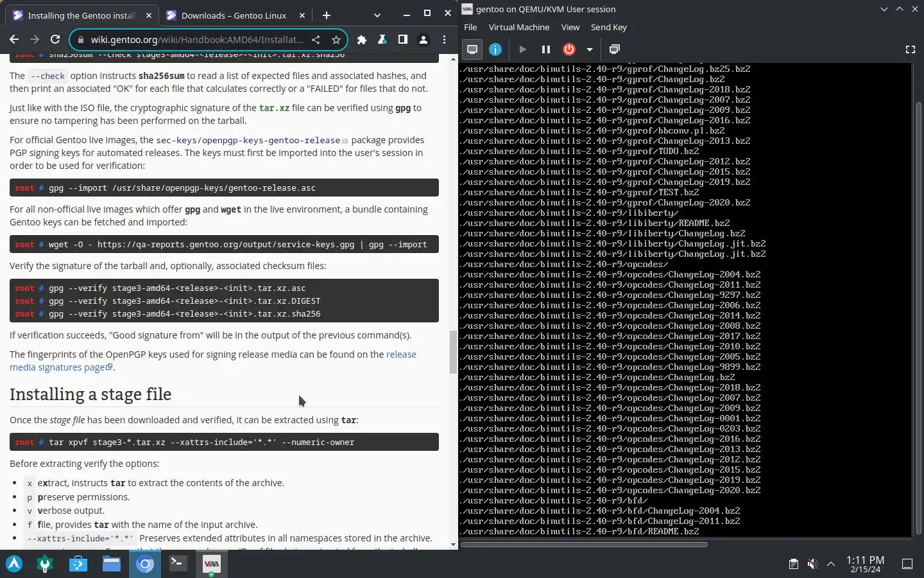Image resolution: width=924 pixels, height=578 pixels.
Task: Close the Downloads – Gentoo Linux tab
Action: click(x=301, y=15)
